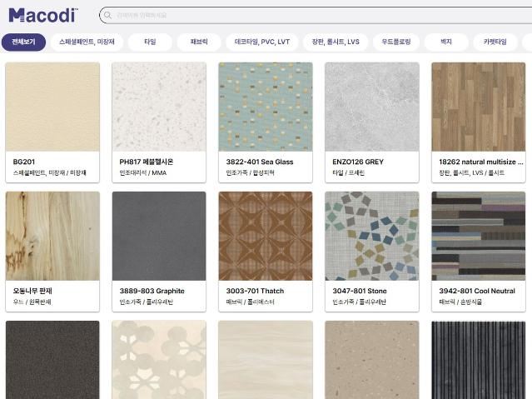The width and height of the screenshot is (532, 399).
Task: Show the 우드플로링 category
Action: pyautogui.click(x=396, y=42)
